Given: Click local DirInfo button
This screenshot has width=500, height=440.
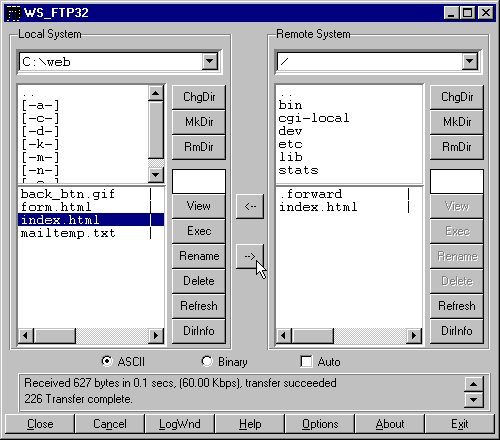Looking at the screenshot, I should (x=199, y=331).
